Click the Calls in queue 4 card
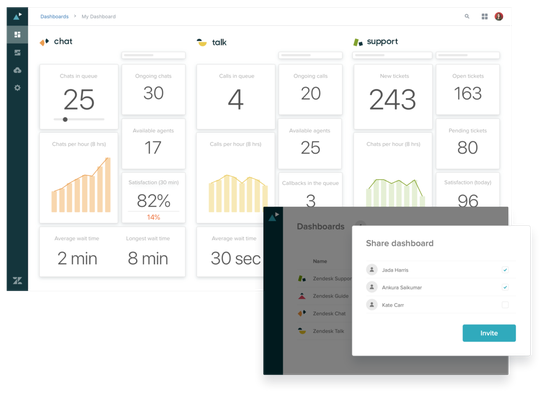This screenshot has width=540, height=399. pos(236,97)
